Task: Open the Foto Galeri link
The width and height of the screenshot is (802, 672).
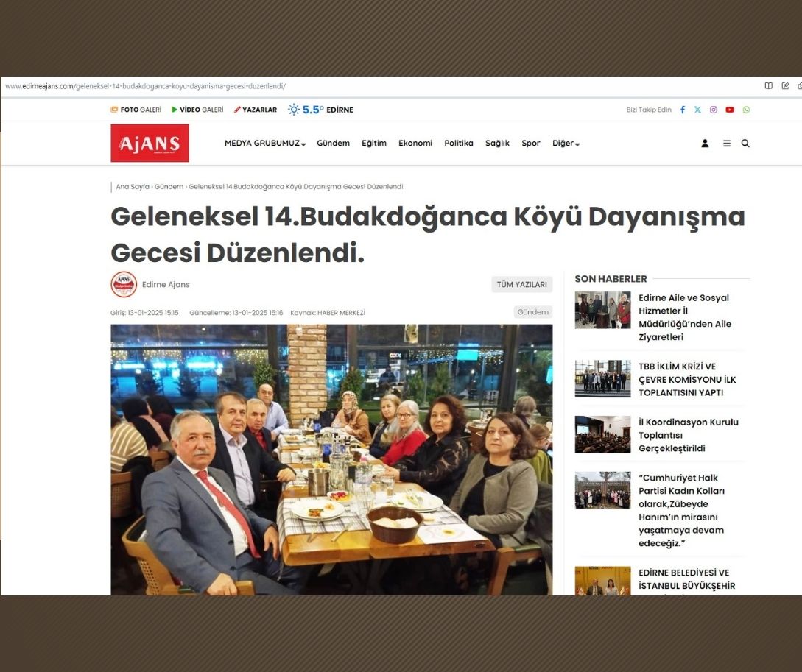Action: pos(136,110)
